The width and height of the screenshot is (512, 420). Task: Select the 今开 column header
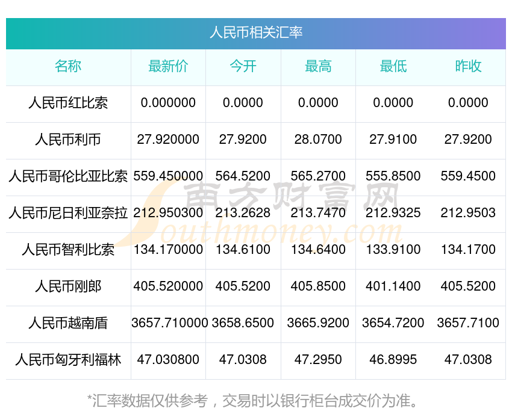243,67
